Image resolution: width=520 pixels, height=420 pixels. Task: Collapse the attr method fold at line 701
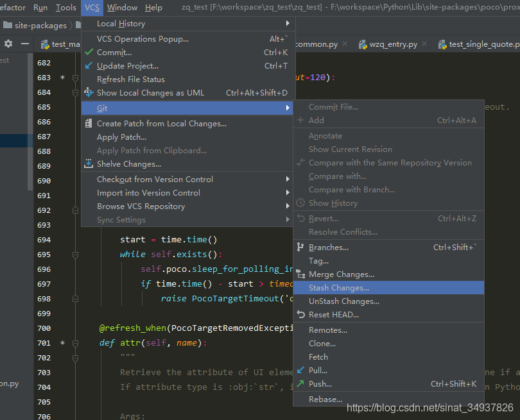(75, 343)
